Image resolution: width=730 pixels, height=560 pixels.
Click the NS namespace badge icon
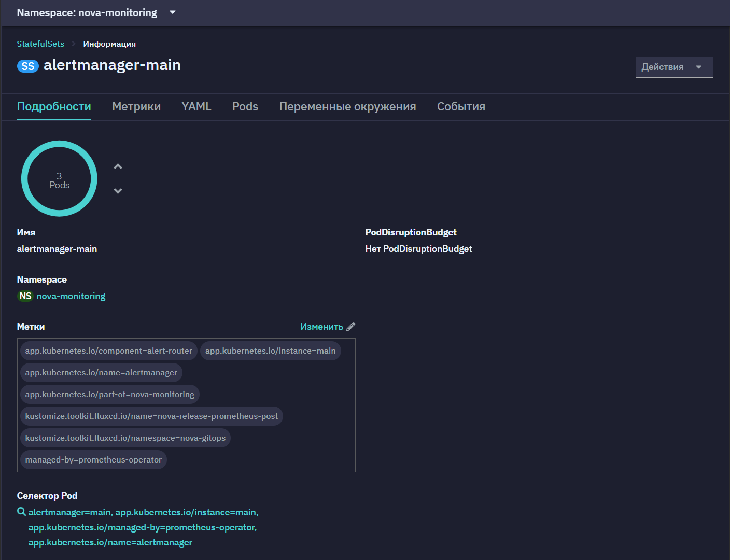coord(25,296)
